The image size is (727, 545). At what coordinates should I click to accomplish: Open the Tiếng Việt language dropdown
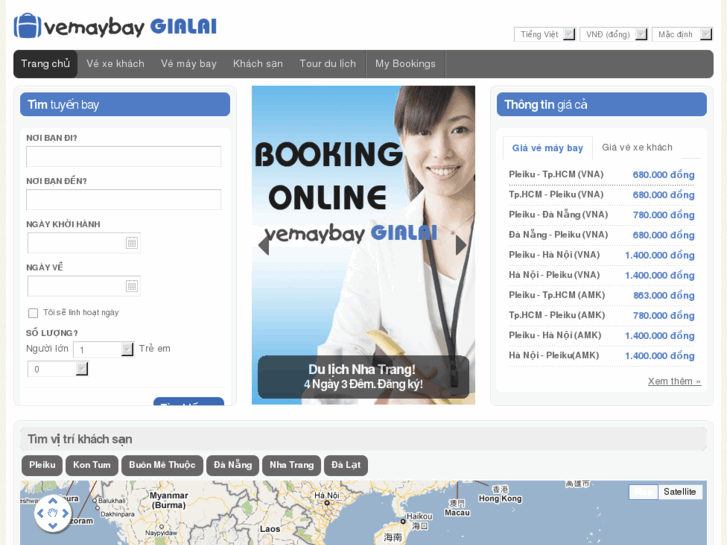tap(544, 34)
